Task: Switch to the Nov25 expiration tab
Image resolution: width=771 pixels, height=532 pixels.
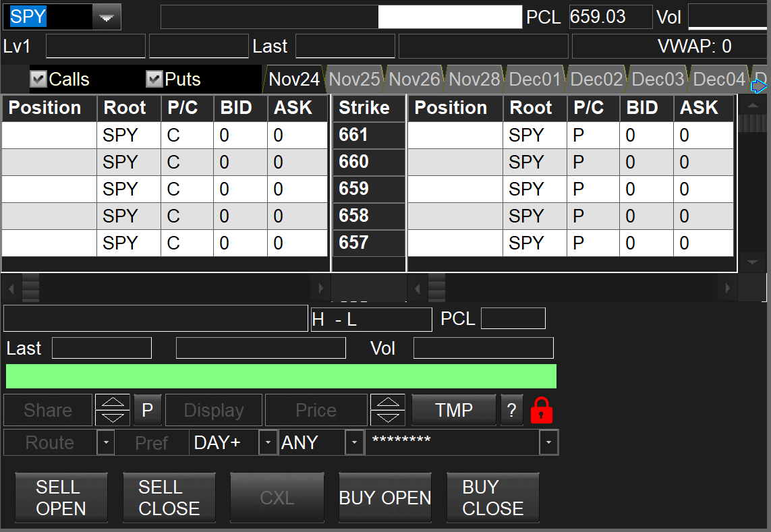Action: 354,80
